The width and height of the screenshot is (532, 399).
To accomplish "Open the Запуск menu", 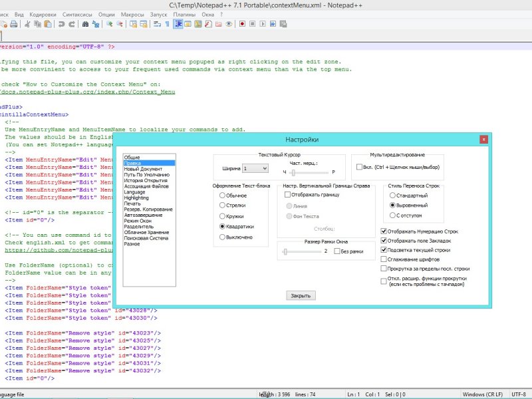I will (158, 15).
